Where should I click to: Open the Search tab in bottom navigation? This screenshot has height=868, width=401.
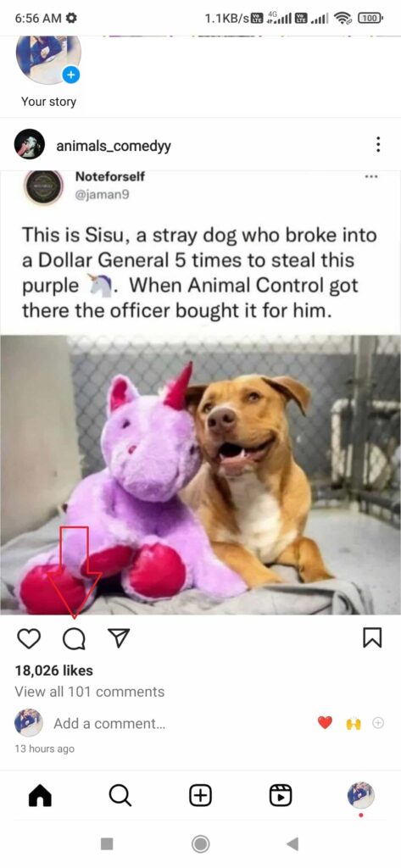(x=120, y=796)
